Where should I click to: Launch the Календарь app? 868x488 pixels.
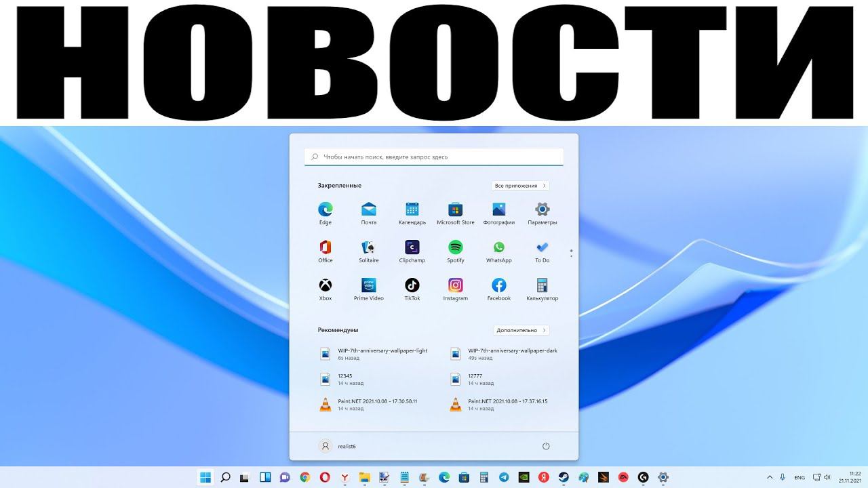pyautogui.click(x=412, y=213)
